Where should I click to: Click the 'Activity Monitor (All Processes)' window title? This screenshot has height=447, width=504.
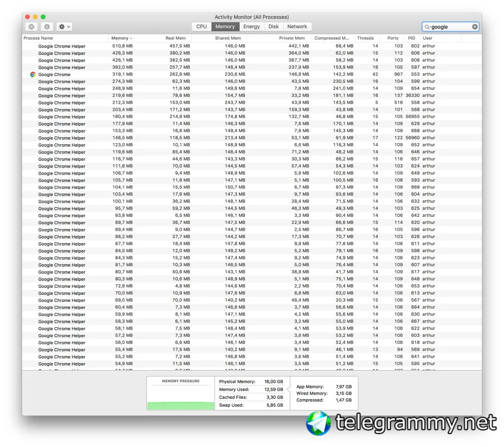pos(252,17)
